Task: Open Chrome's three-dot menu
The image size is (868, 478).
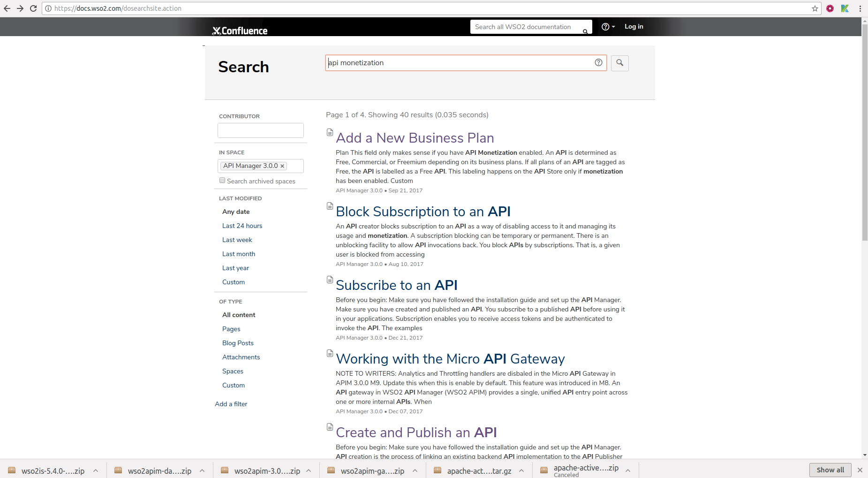Action: point(860,8)
